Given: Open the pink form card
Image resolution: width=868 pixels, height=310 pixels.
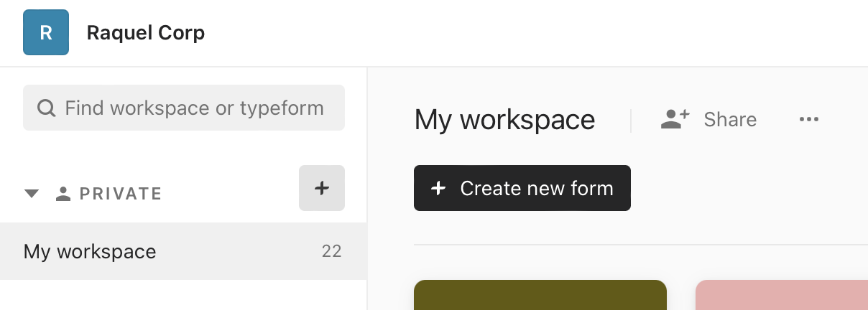Looking at the screenshot, I should point(781,295).
